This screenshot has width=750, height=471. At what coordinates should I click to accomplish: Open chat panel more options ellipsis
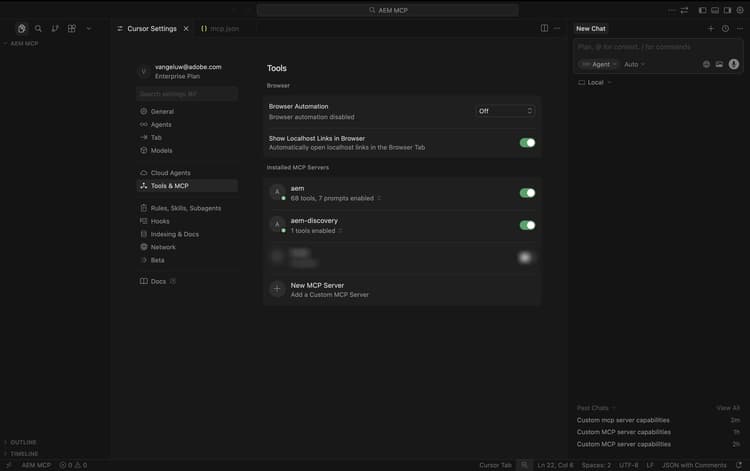740,29
